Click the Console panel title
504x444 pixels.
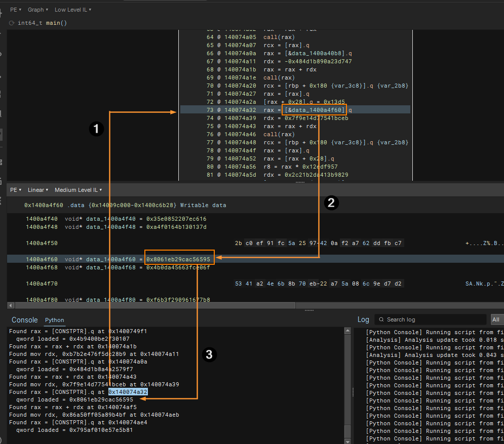pyautogui.click(x=24, y=320)
